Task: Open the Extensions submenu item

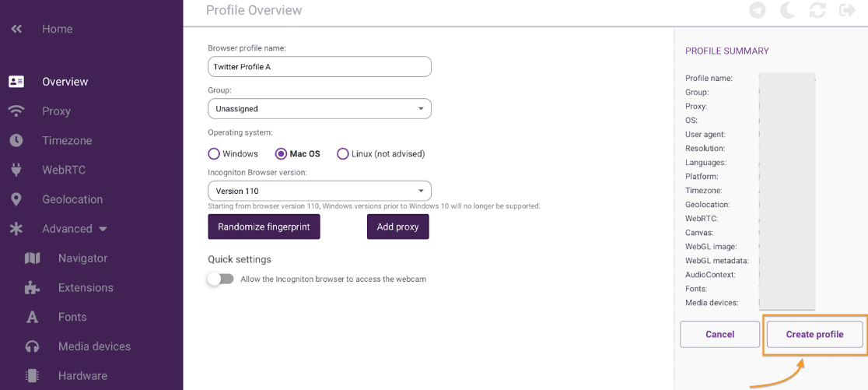Action: coord(86,287)
